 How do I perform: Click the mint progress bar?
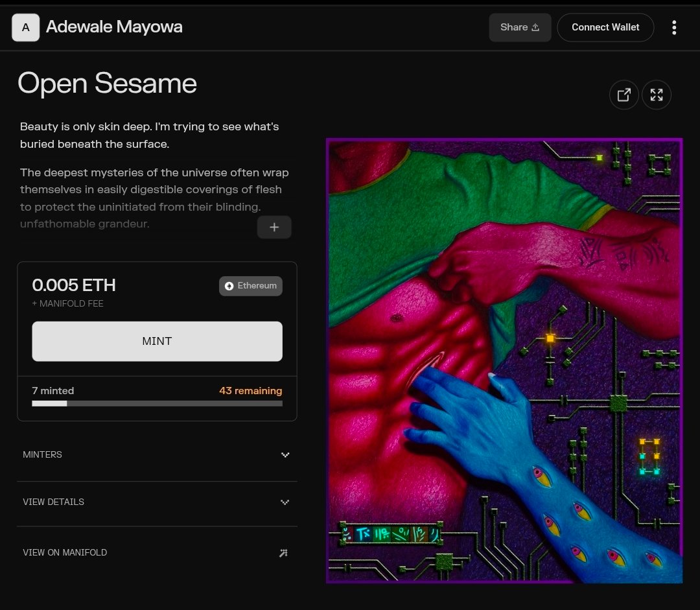click(157, 404)
